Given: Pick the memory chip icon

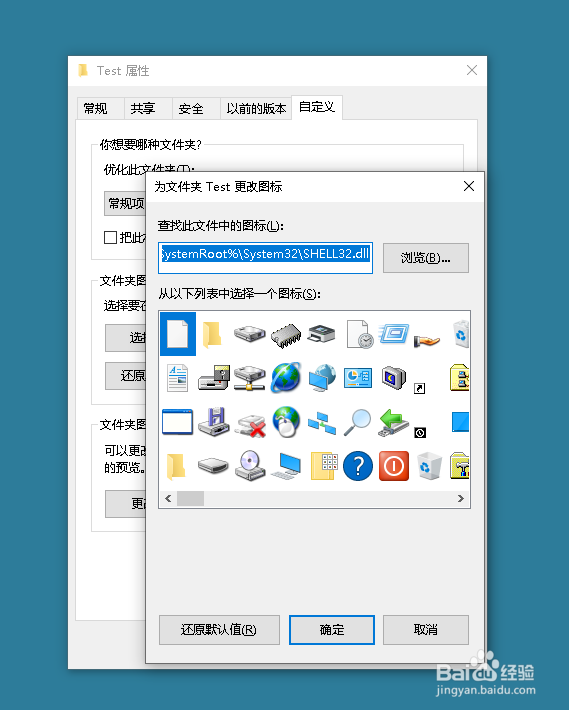Looking at the screenshot, I should coord(286,336).
